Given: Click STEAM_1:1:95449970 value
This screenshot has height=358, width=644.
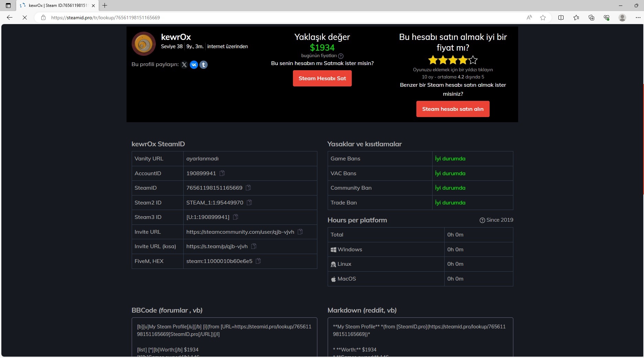Looking at the screenshot, I should 215,202.
